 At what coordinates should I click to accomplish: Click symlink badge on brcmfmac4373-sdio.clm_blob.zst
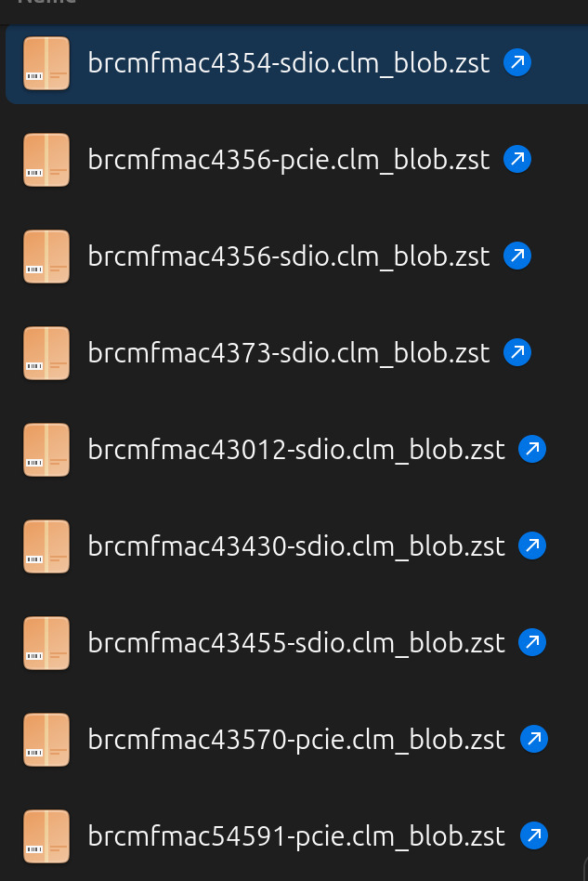click(517, 352)
